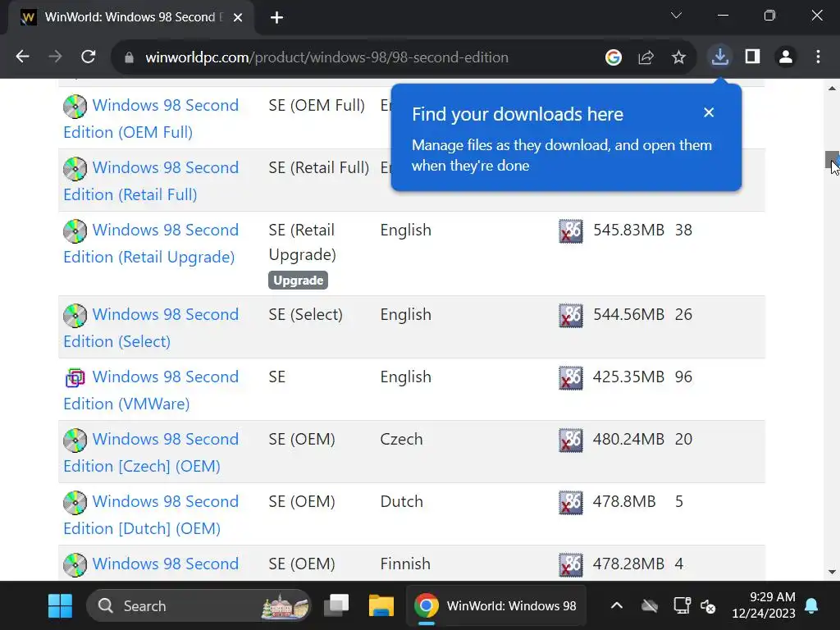
Task: Show hidden system tray icons
Action: (617, 606)
